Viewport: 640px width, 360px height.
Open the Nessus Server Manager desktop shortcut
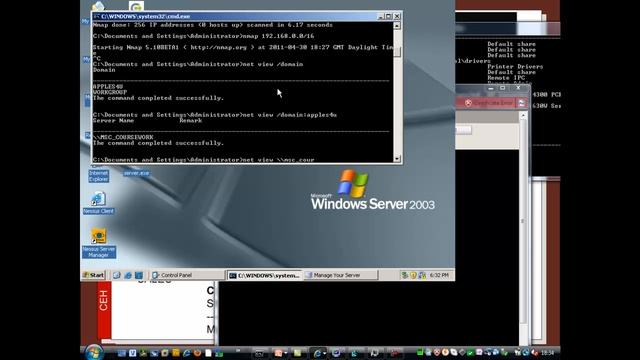[x=98, y=243]
